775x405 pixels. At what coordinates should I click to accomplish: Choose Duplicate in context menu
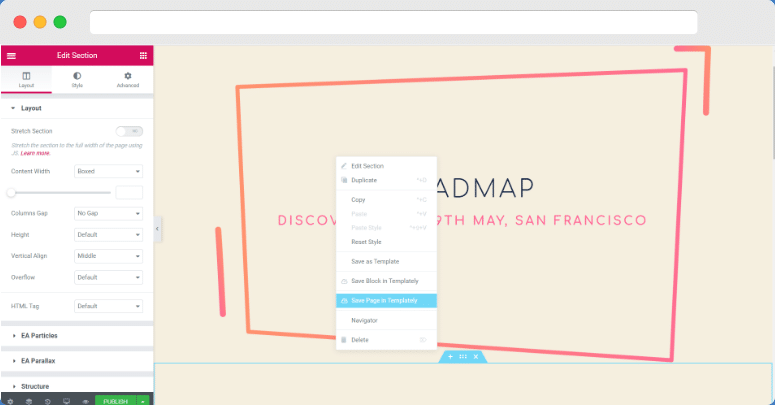click(x=387, y=180)
